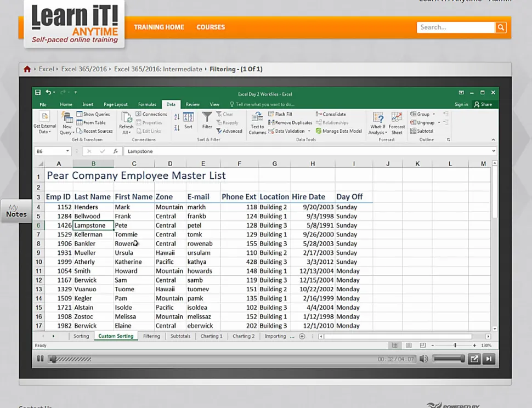Open Recent Sources

point(95,131)
